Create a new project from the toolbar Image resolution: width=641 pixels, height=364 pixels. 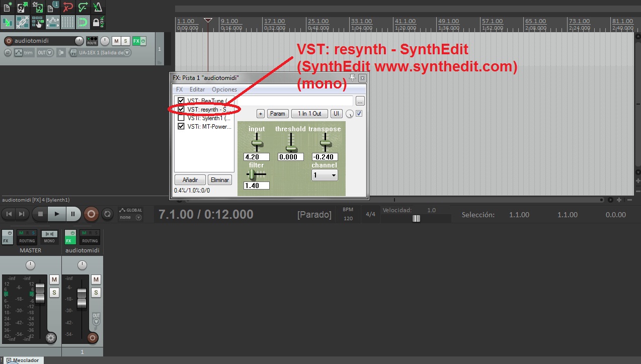point(7,7)
